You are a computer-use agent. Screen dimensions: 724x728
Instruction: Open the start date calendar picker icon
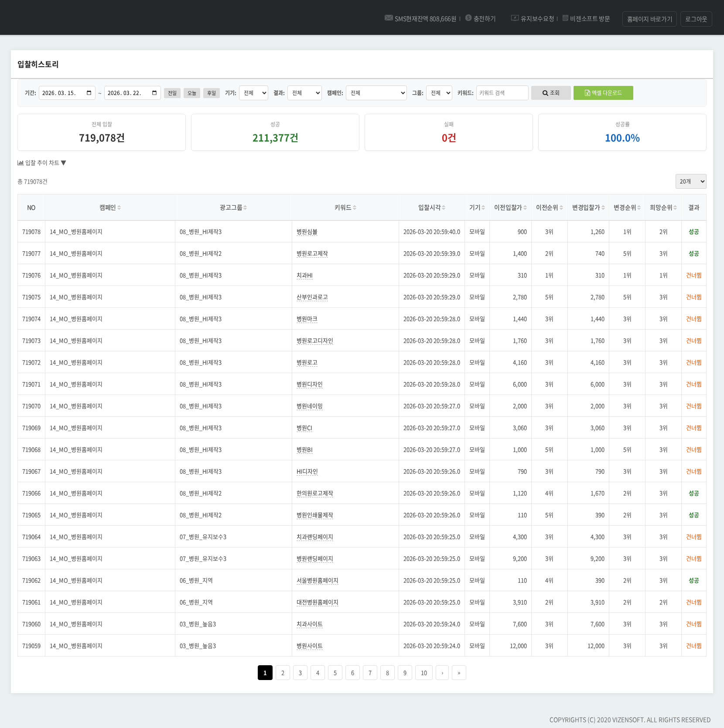89,93
